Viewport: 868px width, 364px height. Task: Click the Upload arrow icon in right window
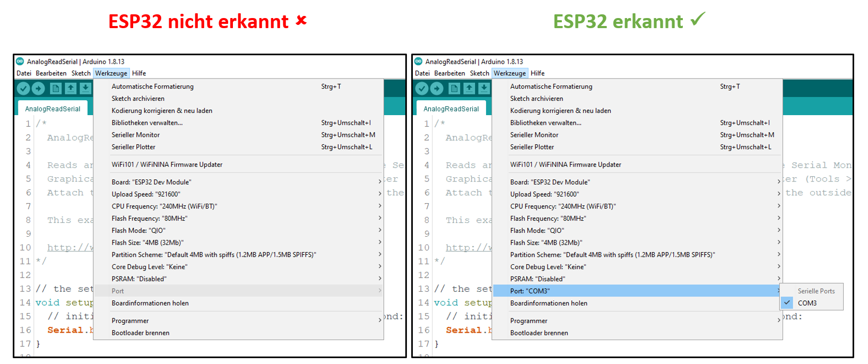437,89
